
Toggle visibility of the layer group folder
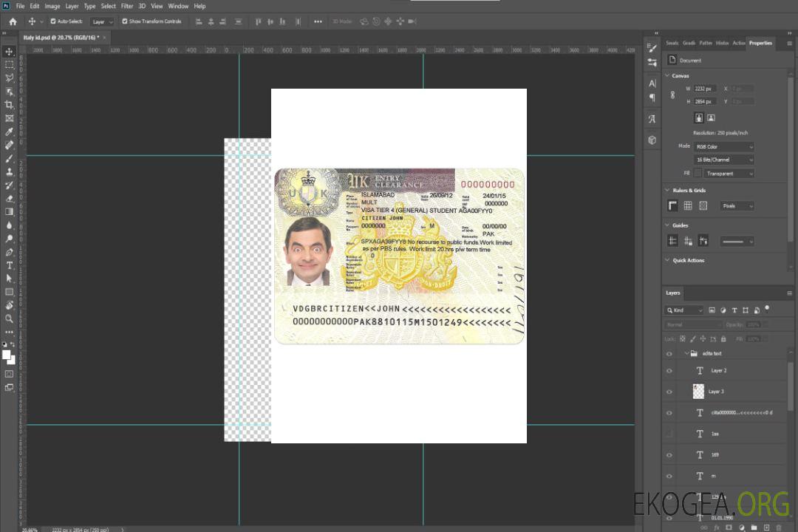tap(669, 354)
